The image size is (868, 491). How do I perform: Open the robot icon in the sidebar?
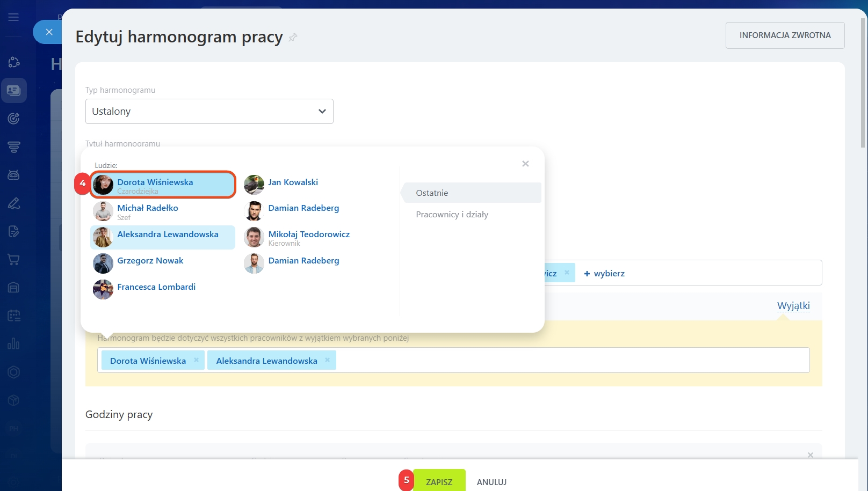14,175
